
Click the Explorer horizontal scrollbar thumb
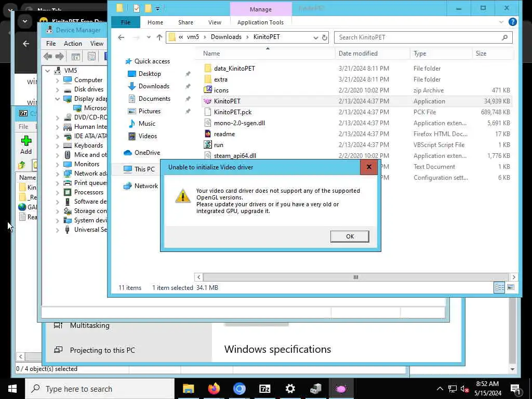click(x=355, y=277)
